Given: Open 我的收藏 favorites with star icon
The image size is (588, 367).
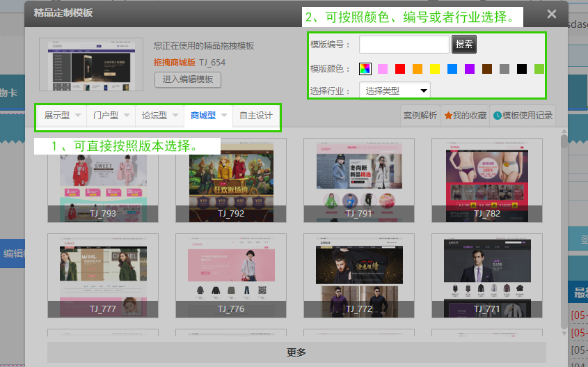Looking at the screenshot, I should click(466, 116).
